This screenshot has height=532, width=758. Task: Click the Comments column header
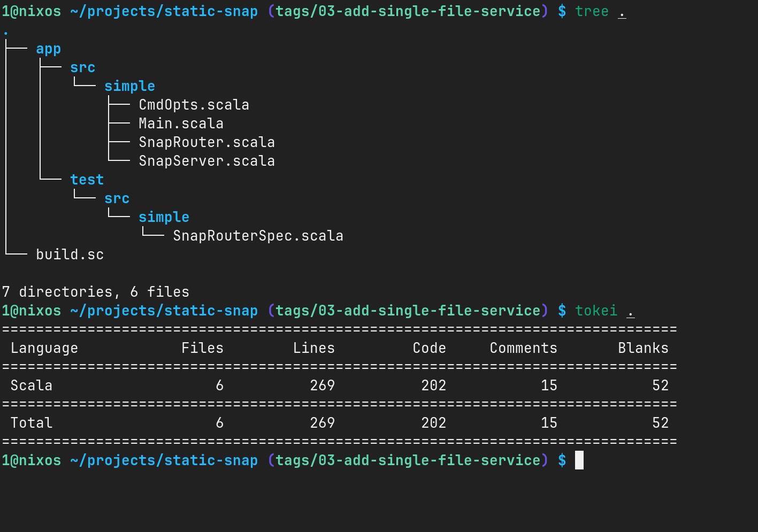523,348
